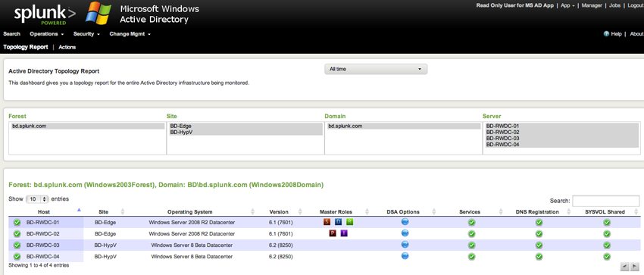Click the Domain naming 'D' role icon
This screenshot has height=275, width=644.
click(339, 222)
